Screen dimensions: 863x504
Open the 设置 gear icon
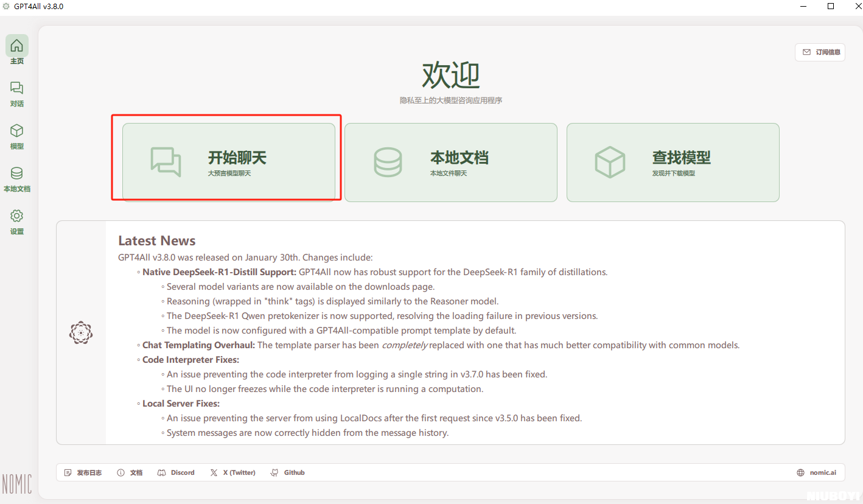17,216
